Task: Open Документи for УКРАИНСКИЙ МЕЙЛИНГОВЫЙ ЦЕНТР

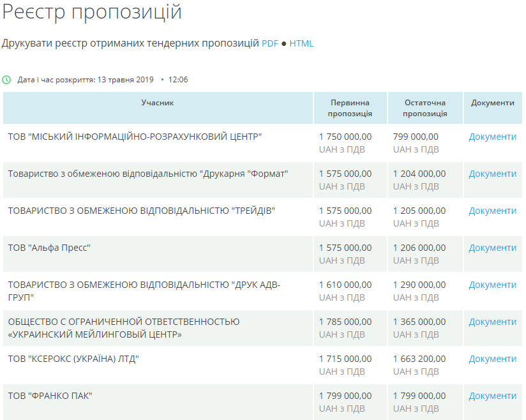Action: coord(492,322)
